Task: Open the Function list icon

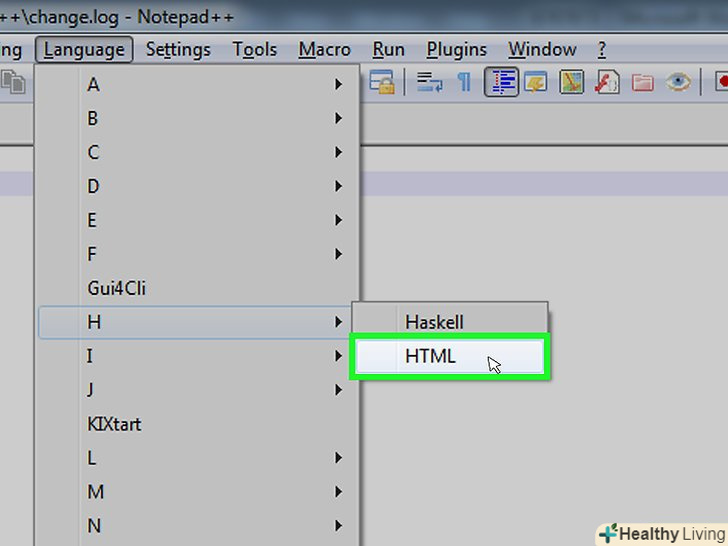Action: click(607, 82)
